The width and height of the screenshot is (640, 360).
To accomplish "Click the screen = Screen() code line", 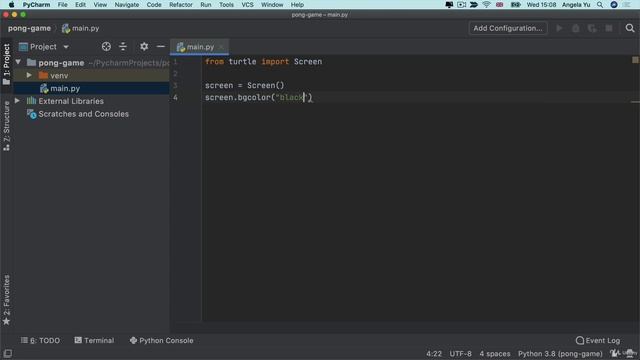I will 244,85.
